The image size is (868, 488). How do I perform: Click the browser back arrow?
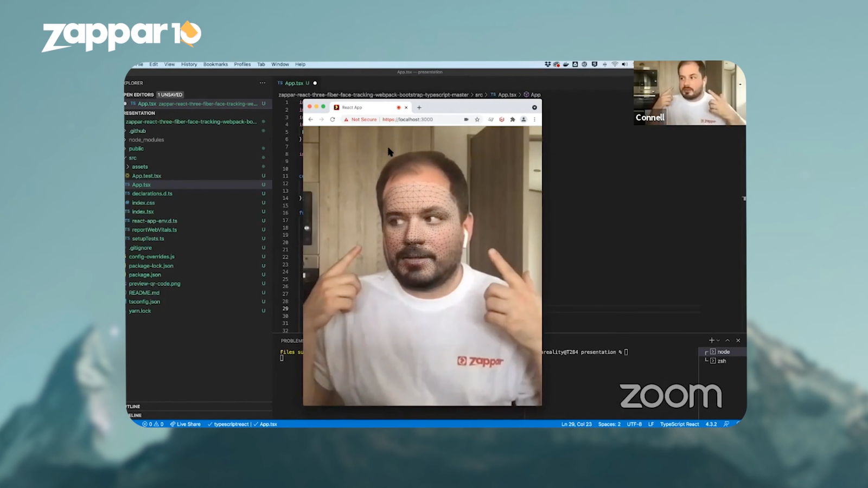(311, 119)
